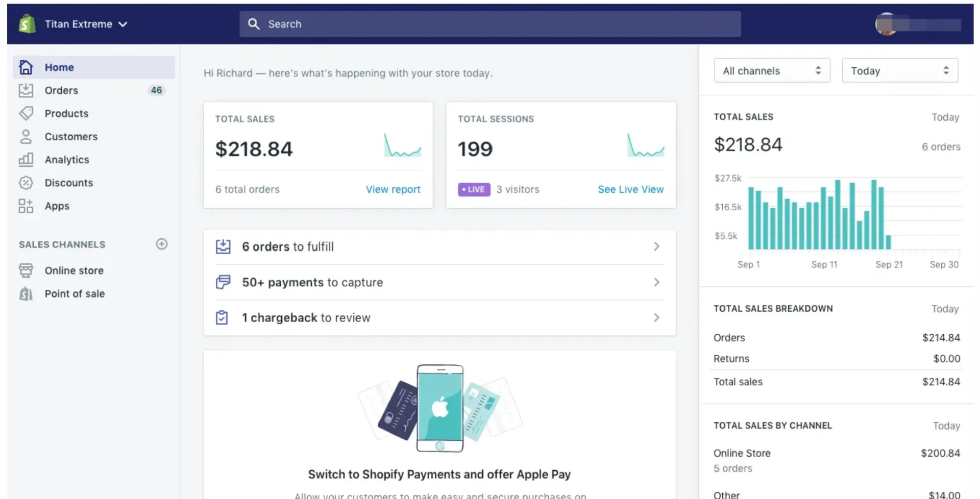Image resolution: width=980 pixels, height=499 pixels.
Task: Click the LIVE badge
Action: click(x=474, y=189)
